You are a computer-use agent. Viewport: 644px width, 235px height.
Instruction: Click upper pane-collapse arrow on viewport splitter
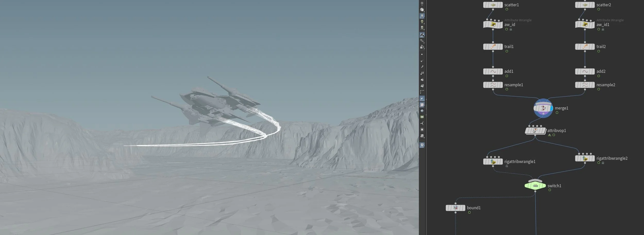[426, 99]
